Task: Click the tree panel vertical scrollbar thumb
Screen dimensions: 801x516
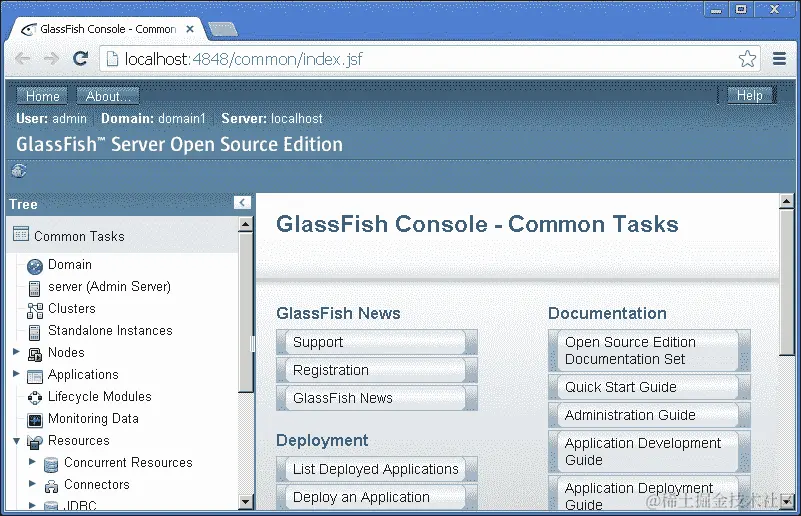Action: (246, 313)
